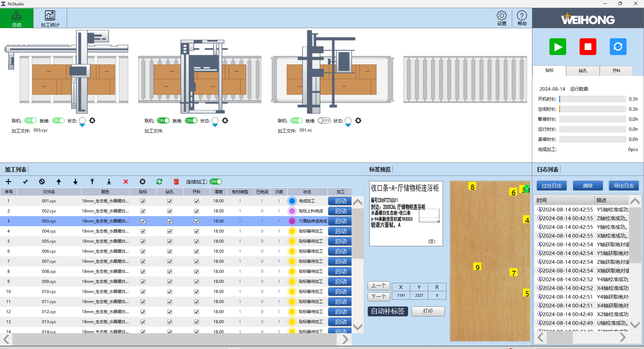The height and width of the screenshot is (349, 644).
Task: Click the blue refresh button
Action: click(x=618, y=47)
